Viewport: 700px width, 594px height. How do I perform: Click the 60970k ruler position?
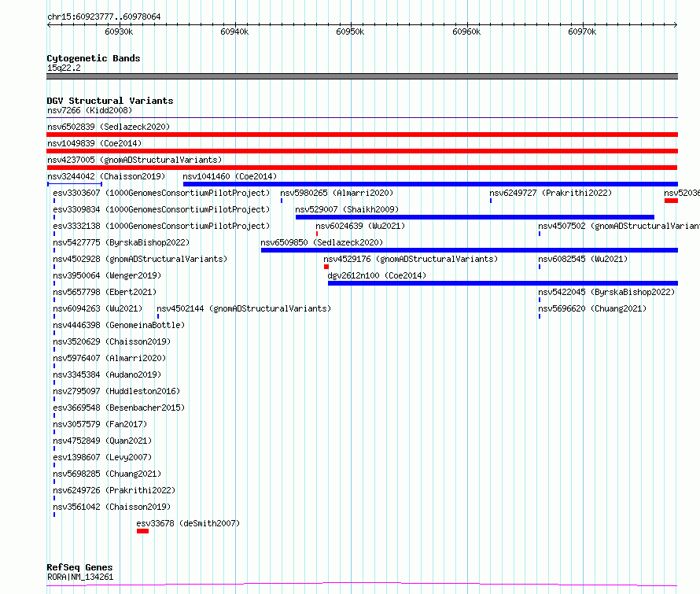pyautogui.click(x=582, y=31)
